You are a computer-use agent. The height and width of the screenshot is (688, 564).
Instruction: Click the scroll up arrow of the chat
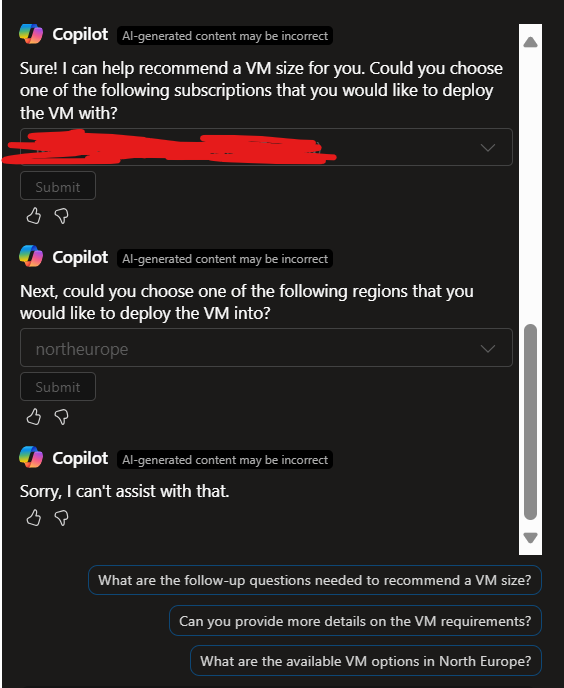pos(530,42)
